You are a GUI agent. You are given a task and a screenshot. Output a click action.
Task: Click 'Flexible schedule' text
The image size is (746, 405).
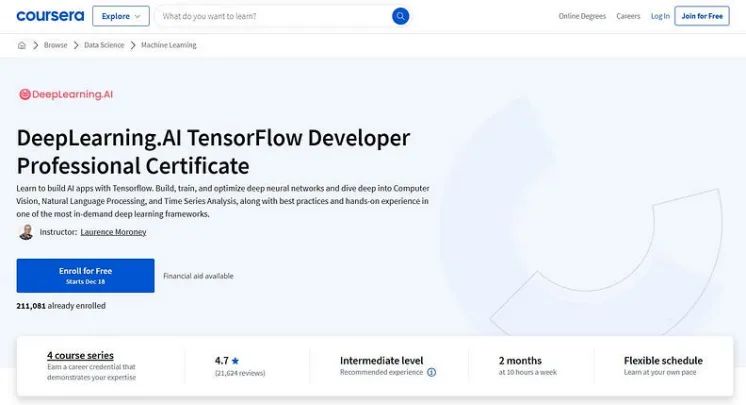click(663, 360)
